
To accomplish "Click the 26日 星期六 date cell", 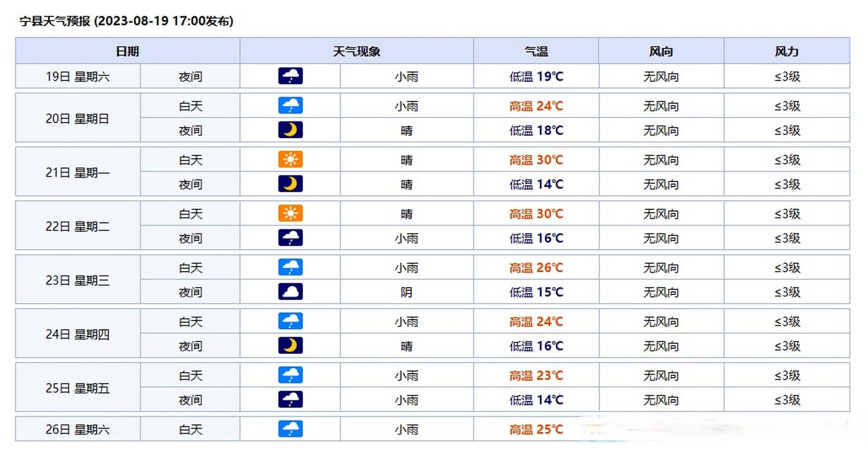I will 78,430.
